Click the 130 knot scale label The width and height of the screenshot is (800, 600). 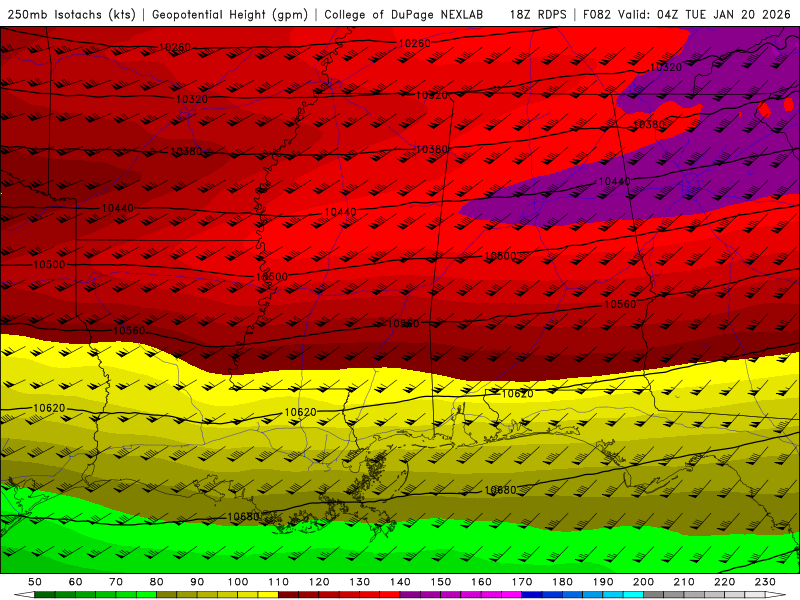pyautogui.click(x=360, y=582)
